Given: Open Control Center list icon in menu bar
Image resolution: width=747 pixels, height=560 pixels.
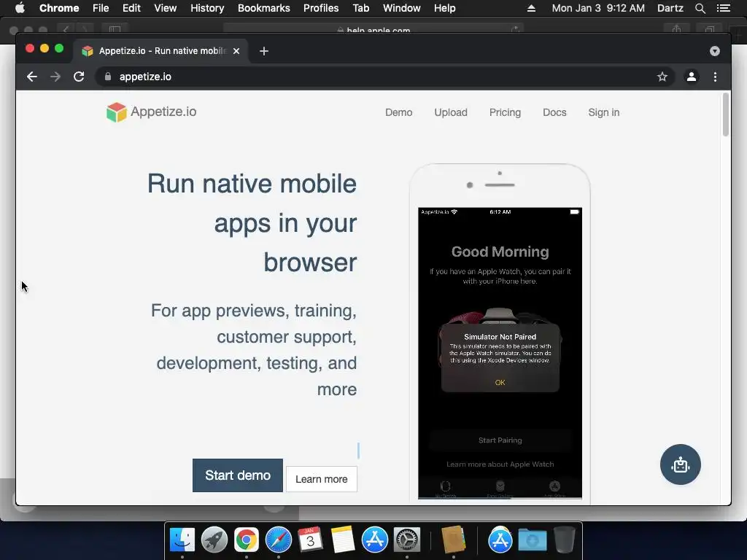Looking at the screenshot, I should (x=723, y=8).
